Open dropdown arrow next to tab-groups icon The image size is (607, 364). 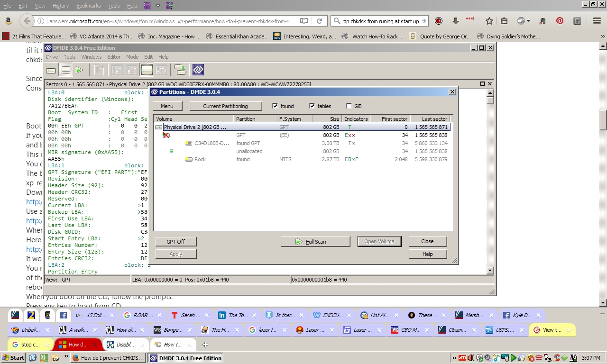(158, 6)
